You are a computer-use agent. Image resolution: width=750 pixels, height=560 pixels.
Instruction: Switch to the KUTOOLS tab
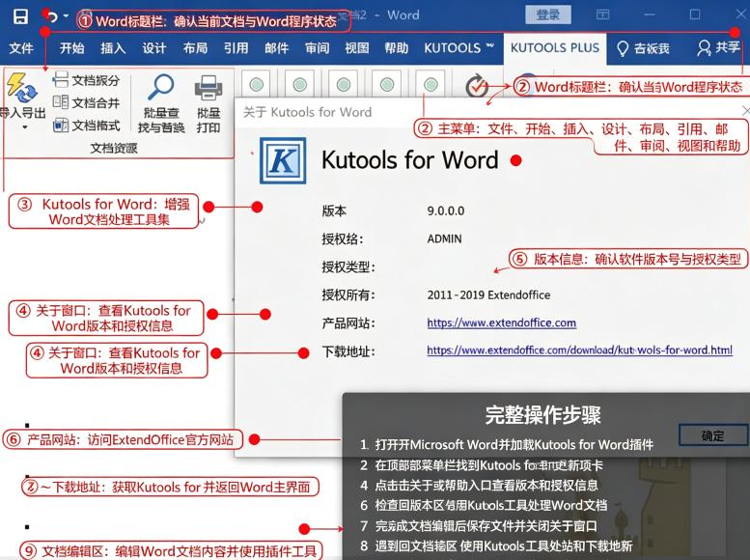pos(458,48)
